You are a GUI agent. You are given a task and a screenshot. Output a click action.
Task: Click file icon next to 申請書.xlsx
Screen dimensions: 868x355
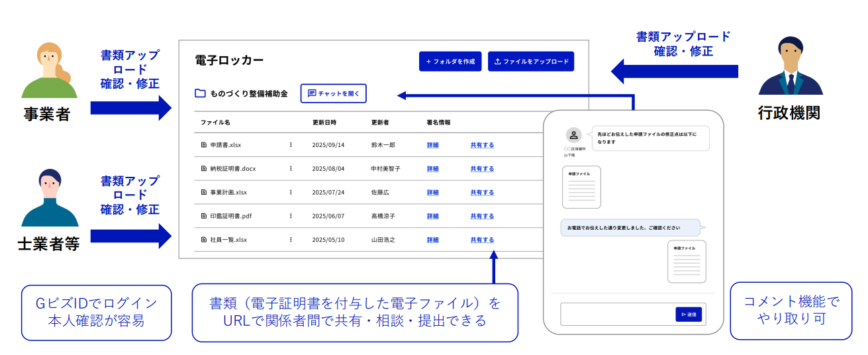coord(204,144)
